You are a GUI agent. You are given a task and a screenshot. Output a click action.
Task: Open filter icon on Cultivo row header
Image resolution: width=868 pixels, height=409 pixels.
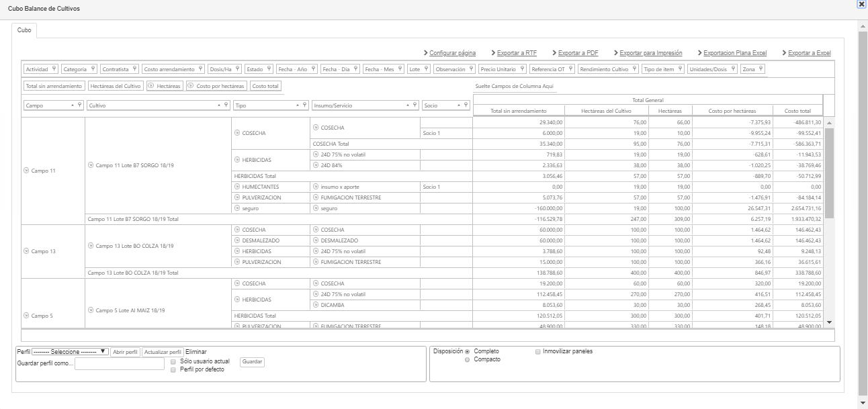click(226, 105)
